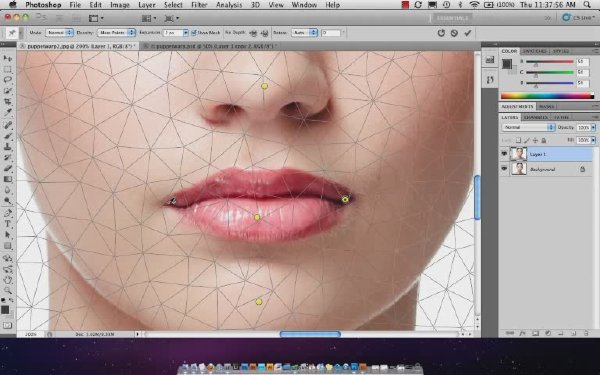Select the Brush tool

coord(8,136)
